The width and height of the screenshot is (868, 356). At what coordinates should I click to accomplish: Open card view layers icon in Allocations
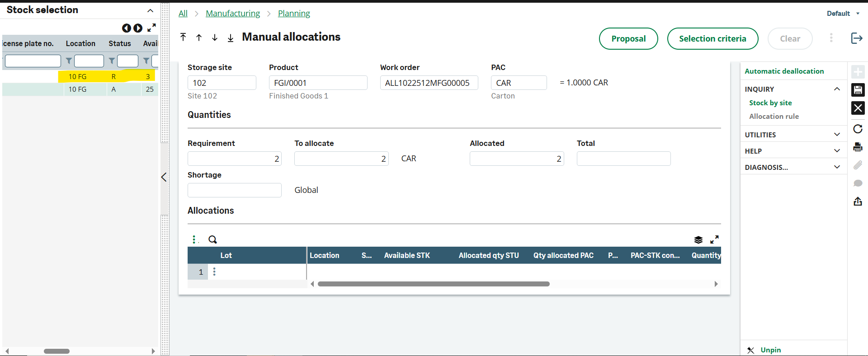(698, 239)
